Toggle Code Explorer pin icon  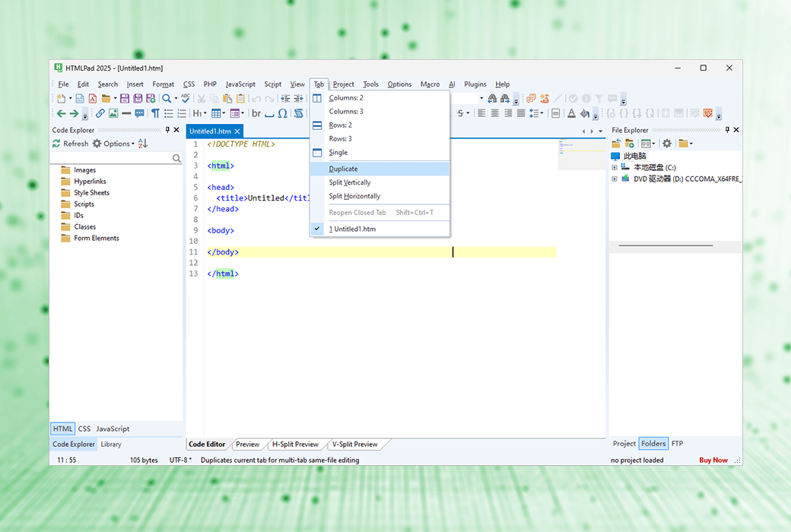(x=167, y=130)
